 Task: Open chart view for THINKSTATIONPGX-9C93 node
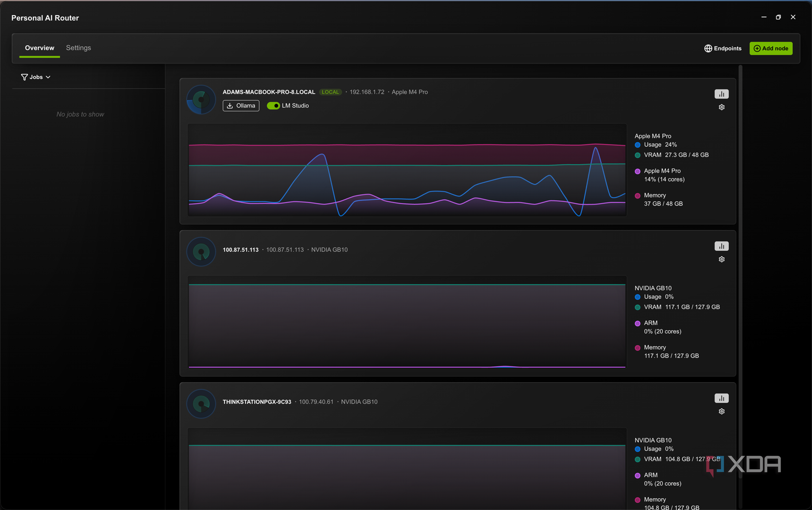(721, 398)
